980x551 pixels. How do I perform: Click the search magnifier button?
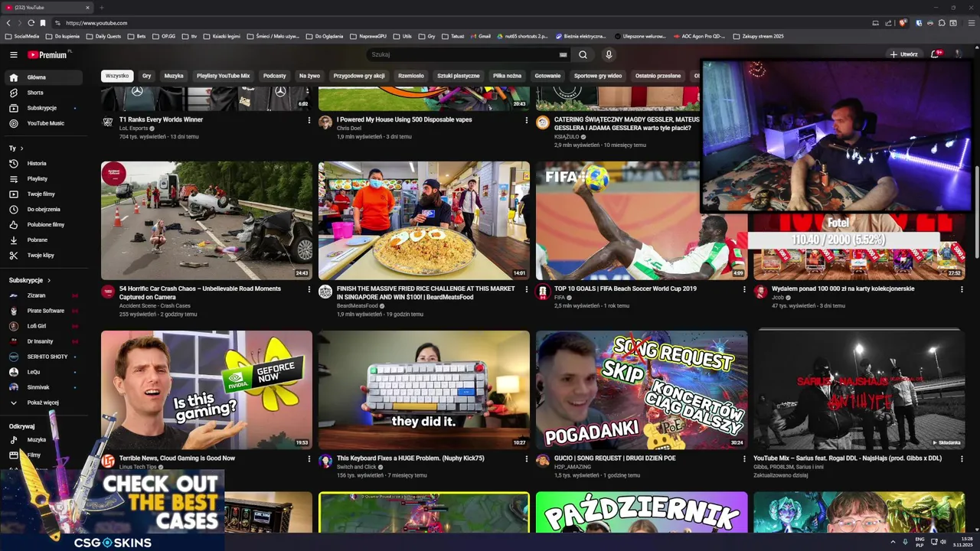click(583, 55)
